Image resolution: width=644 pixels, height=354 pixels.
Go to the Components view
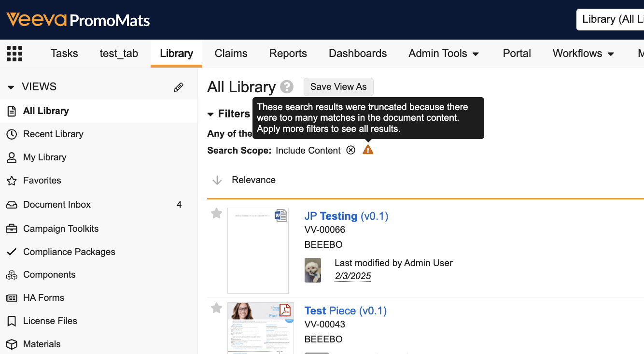[x=49, y=275]
